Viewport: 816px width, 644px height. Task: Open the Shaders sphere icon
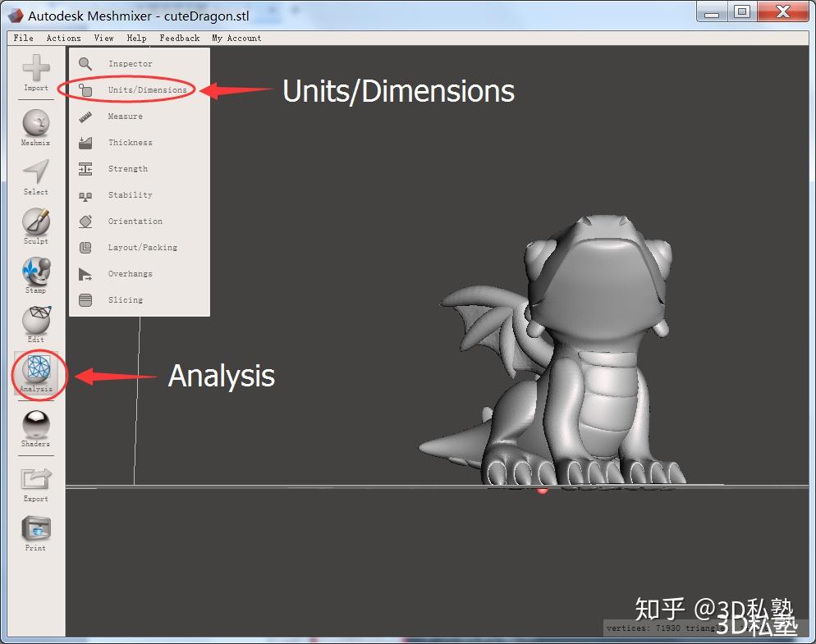[36, 424]
